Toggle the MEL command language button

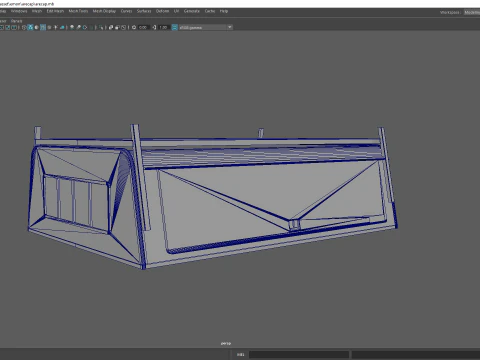240,354
